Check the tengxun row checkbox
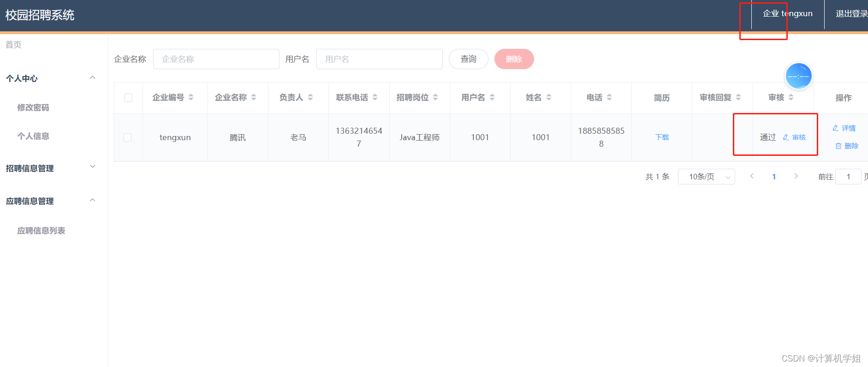Image resolution: width=868 pixels, height=367 pixels. (128, 137)
